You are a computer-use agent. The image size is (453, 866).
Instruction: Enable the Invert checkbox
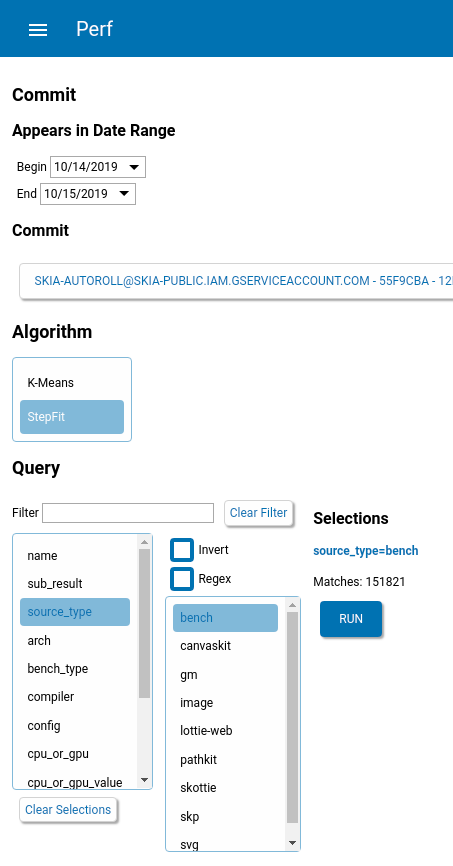click(x=182, y=550)
